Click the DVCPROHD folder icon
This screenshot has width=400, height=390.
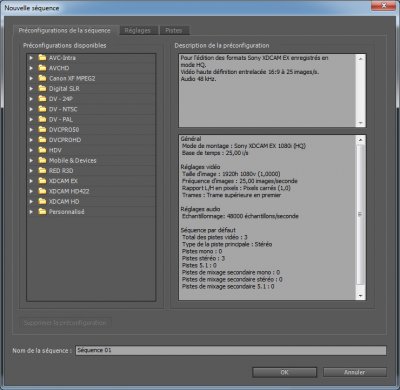click(42, 140)
